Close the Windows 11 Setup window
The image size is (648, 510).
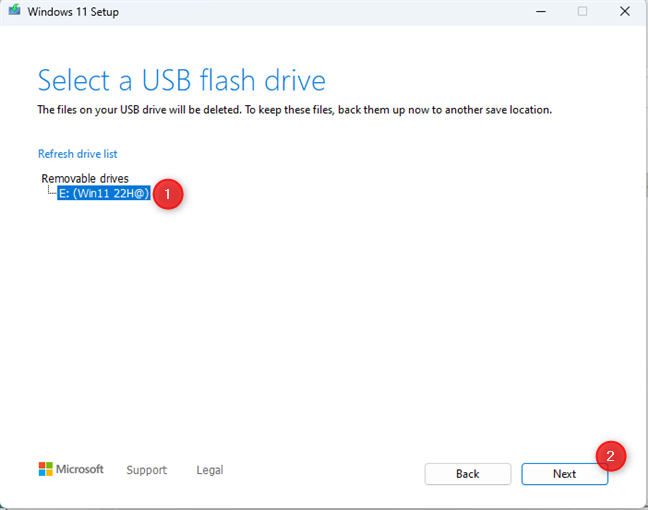click(x=625, y=11)
